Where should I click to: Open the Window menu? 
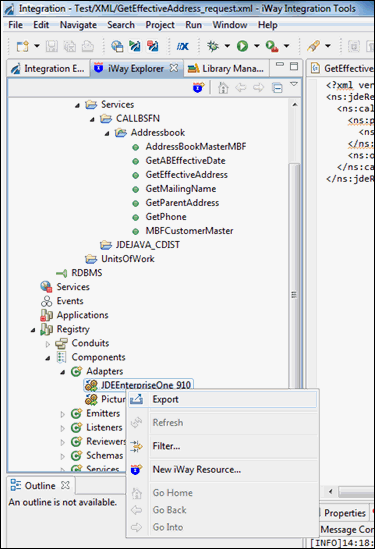(x=230, y=25)
